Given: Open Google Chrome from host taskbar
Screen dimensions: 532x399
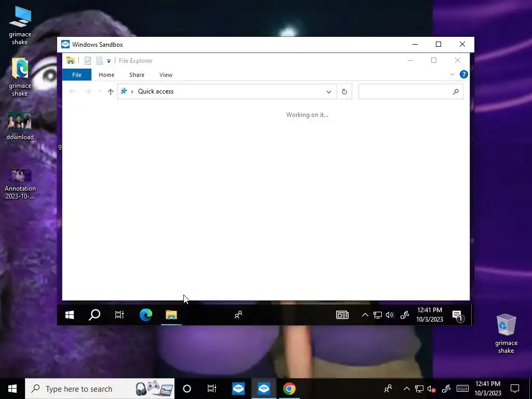Looking at the screenshot, I should 289,389.
